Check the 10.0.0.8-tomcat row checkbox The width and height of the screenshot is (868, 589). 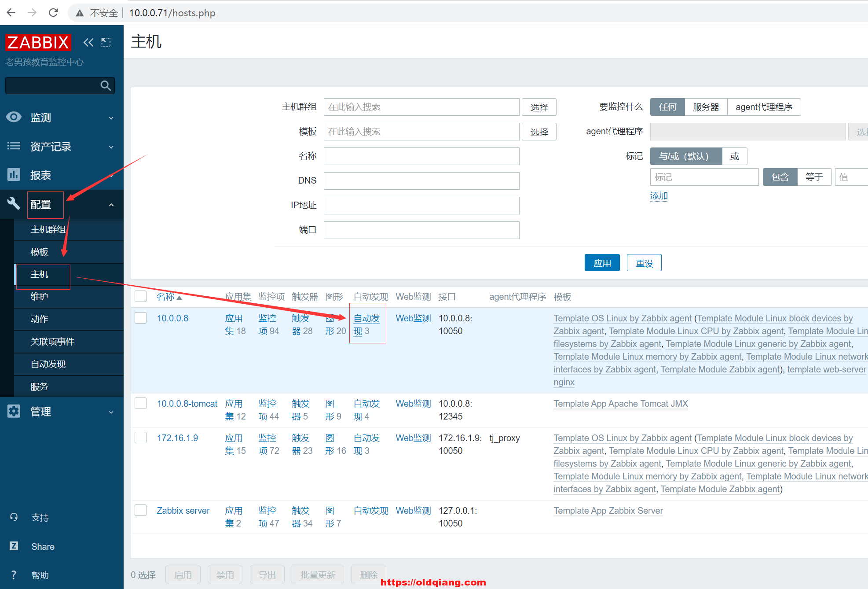point(141,403)
